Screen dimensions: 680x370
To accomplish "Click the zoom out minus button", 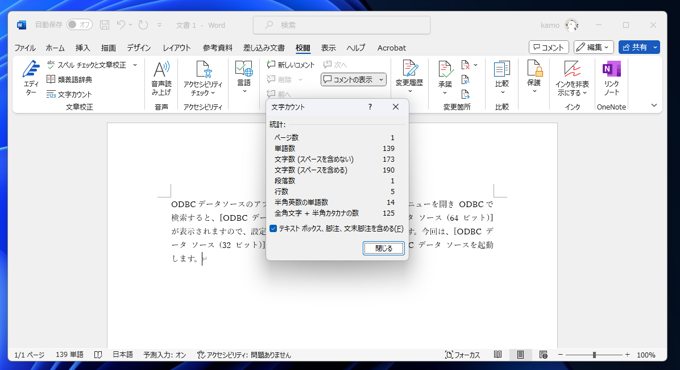I will 560,355.
